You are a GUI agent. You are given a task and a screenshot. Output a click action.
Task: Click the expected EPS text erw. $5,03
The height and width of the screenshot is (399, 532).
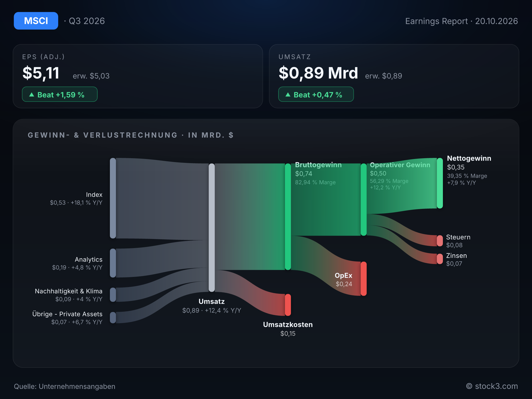coord(91,76)
